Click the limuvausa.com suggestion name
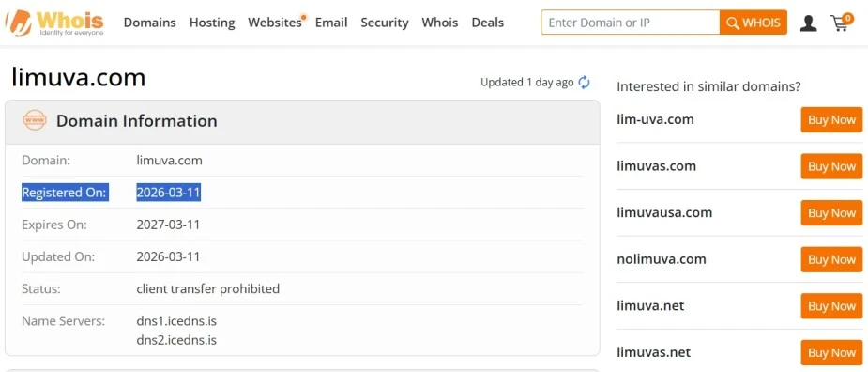Image resolution: width=868 pixels, height=372 pixels. (x=664, y=213)
